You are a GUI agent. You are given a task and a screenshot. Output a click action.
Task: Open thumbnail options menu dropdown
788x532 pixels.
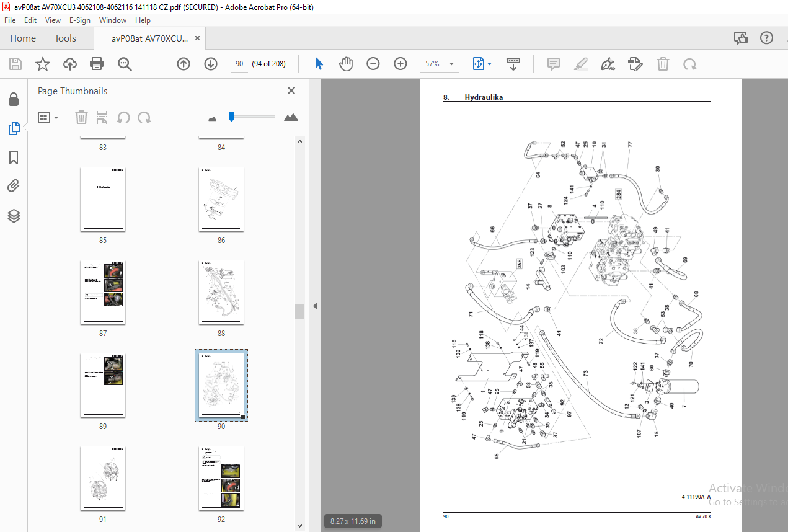coord(48,117)
